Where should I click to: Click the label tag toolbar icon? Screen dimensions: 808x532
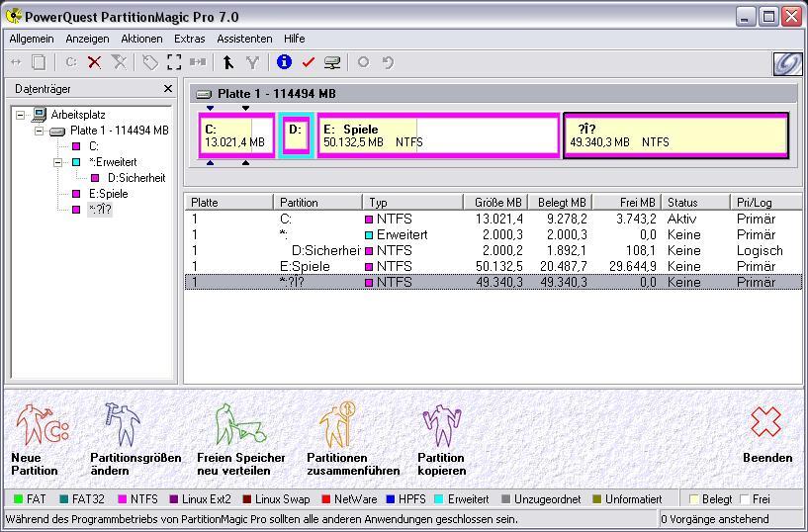(x=150, y=62)
